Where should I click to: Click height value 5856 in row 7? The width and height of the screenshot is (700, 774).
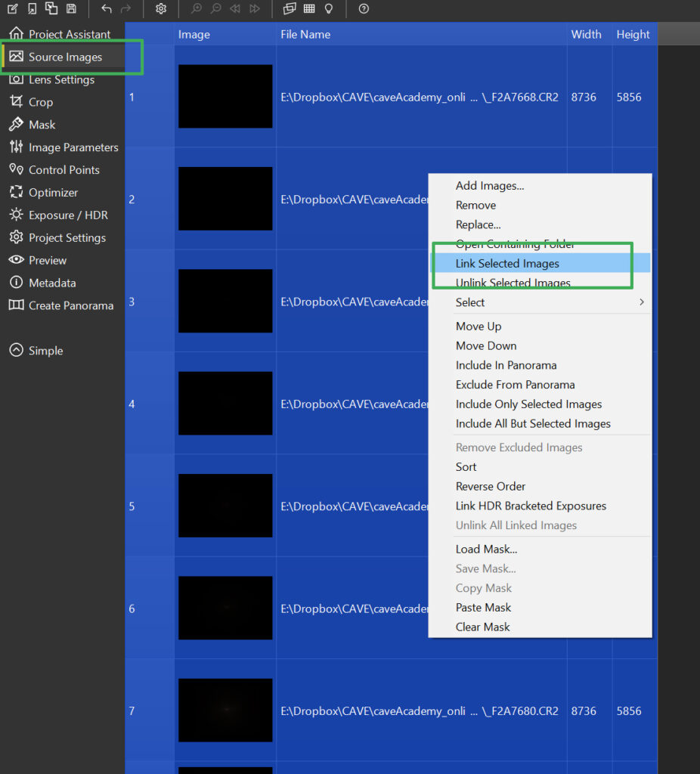point(629,711)
